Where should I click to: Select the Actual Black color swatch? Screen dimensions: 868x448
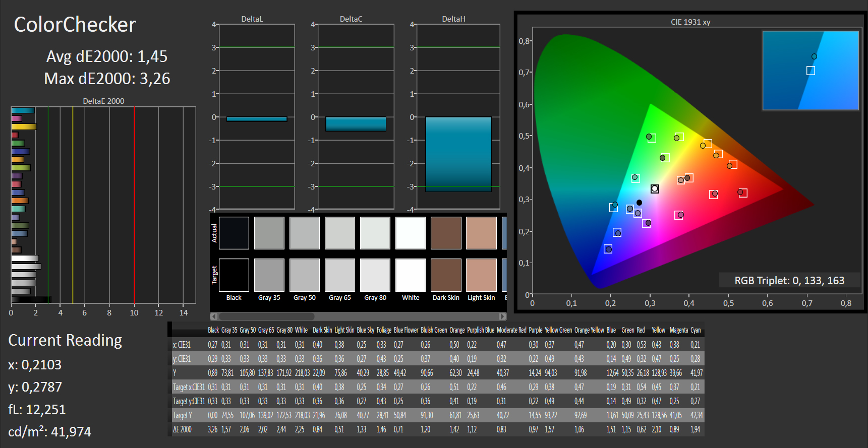coord(234,233)
